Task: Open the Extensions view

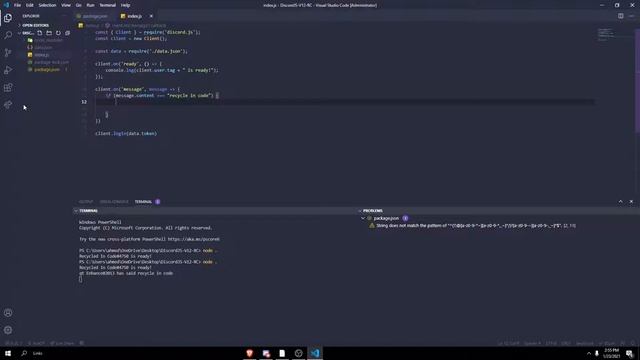Action: point(8,87)
